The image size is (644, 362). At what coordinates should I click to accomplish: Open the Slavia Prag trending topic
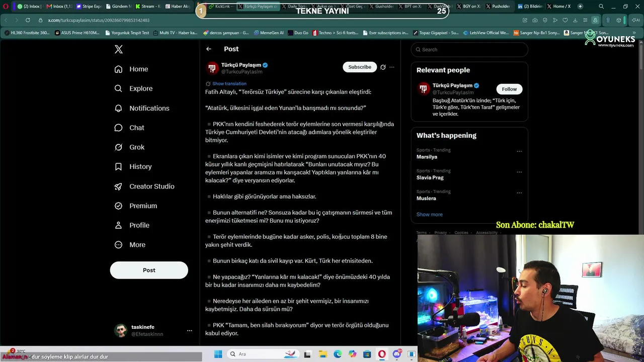pos(430,177)
